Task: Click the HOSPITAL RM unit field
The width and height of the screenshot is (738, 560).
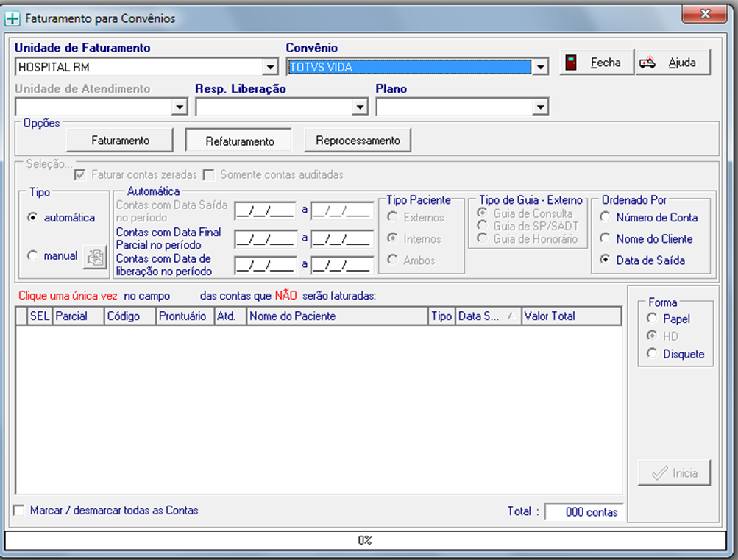Action: [146, 67]
